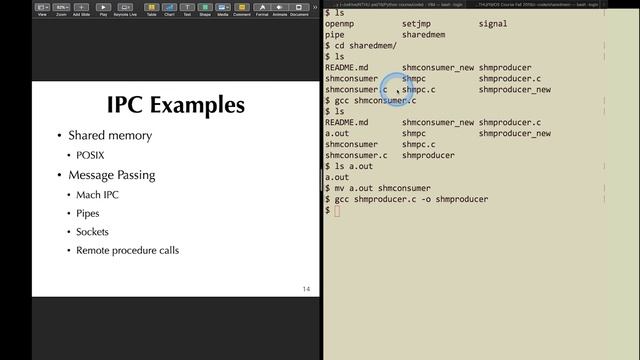Viewport: 640px width, 360px height.
Task: Switch to the second terminal tab
Action: (x=538, y=4)
